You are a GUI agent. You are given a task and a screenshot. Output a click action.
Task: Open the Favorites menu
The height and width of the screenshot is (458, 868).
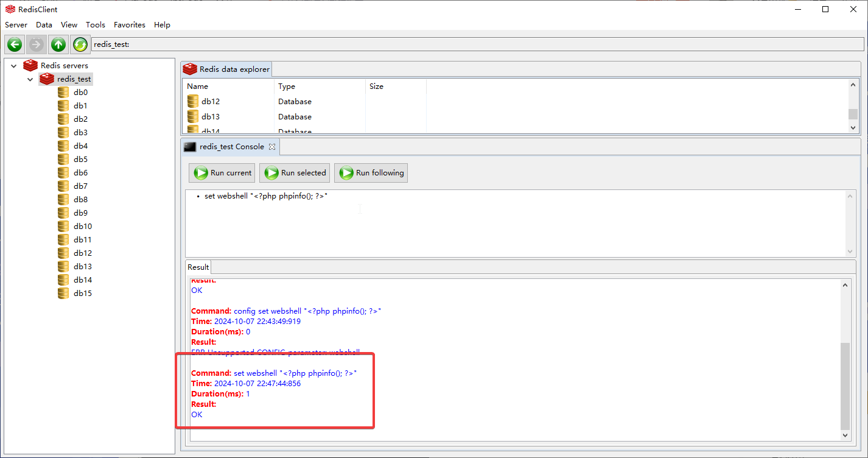(x=130, y=25)
